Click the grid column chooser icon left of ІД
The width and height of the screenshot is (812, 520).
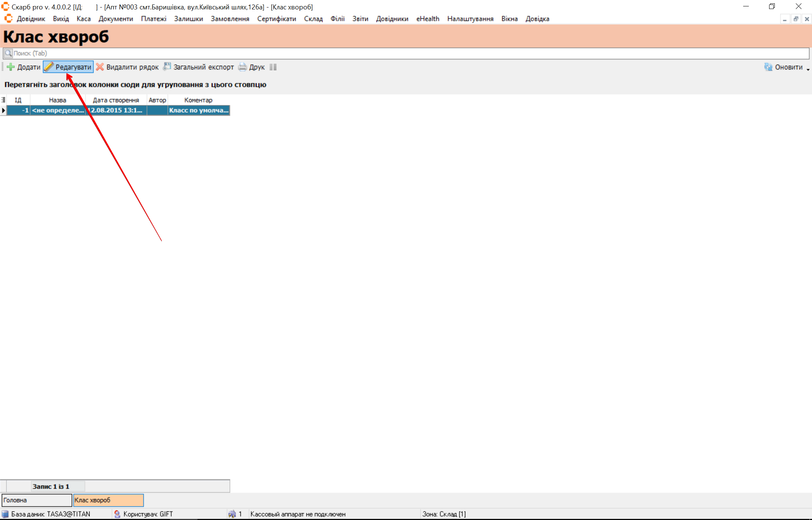point(3,100)
